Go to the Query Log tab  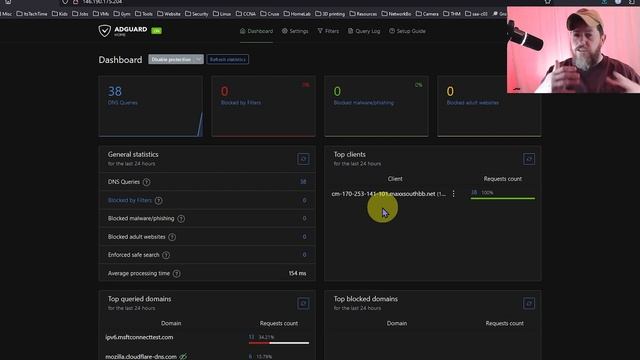pos(364,31)
